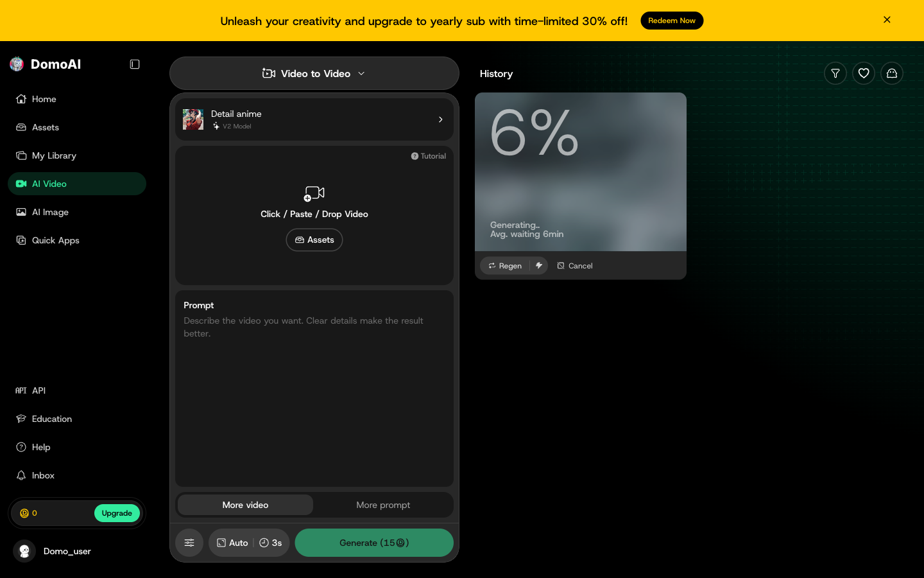Click the DomoAI logo icon
924x578 pixels.
17,64
